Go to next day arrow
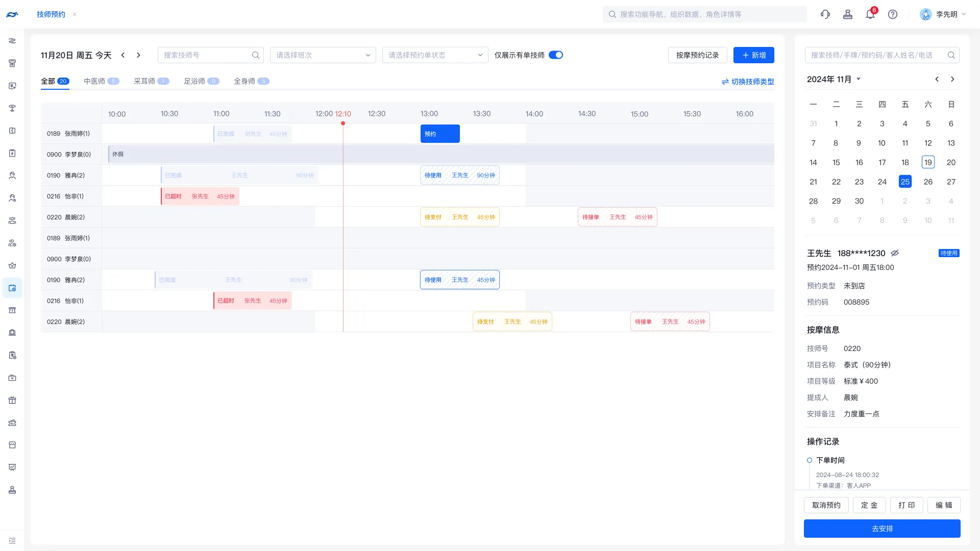 (x=138, y=55)
